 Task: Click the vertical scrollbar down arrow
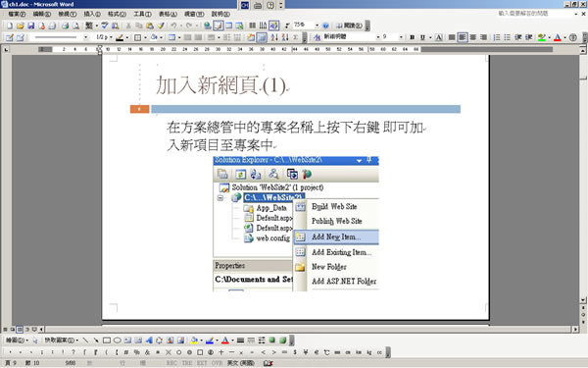click(x=583, y=300)
